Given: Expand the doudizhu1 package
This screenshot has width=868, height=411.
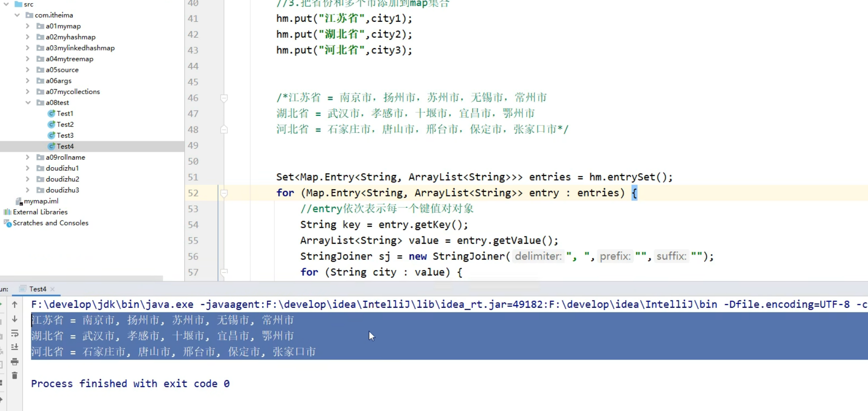Looking at the screenshot, I should pyautogui.click(x=28, y=168).
